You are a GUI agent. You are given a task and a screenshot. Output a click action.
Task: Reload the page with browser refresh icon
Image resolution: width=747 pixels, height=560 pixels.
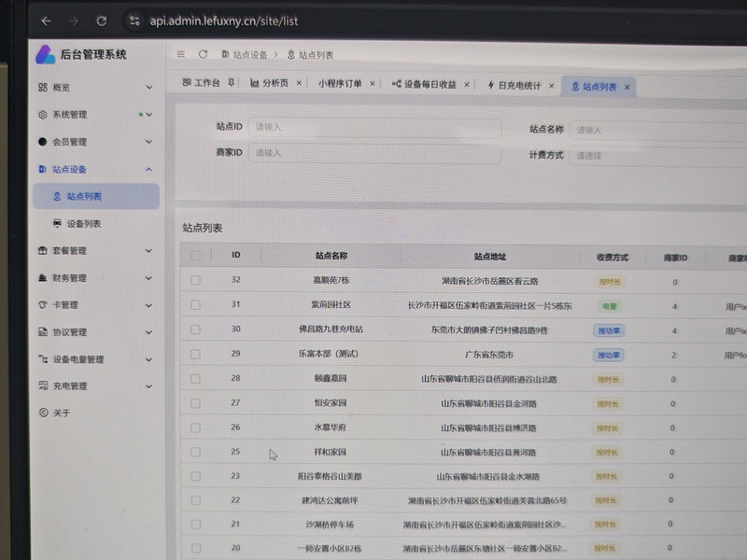pyautogui.click(x=102, y=21)
